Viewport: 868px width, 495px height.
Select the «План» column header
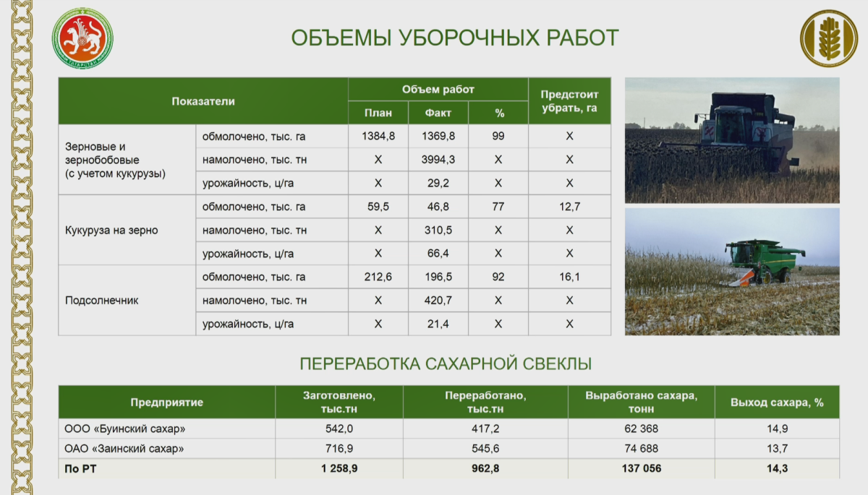point(378,113)
